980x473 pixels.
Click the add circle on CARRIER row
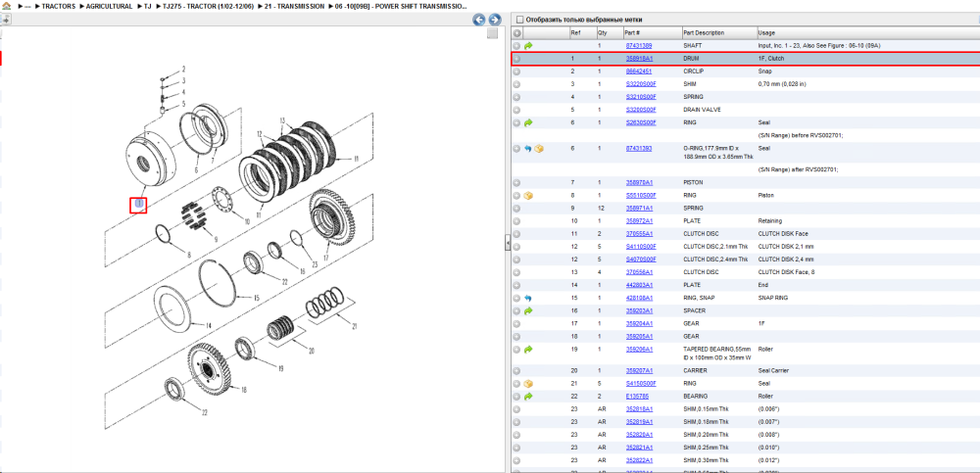click(x=516, y=370)
